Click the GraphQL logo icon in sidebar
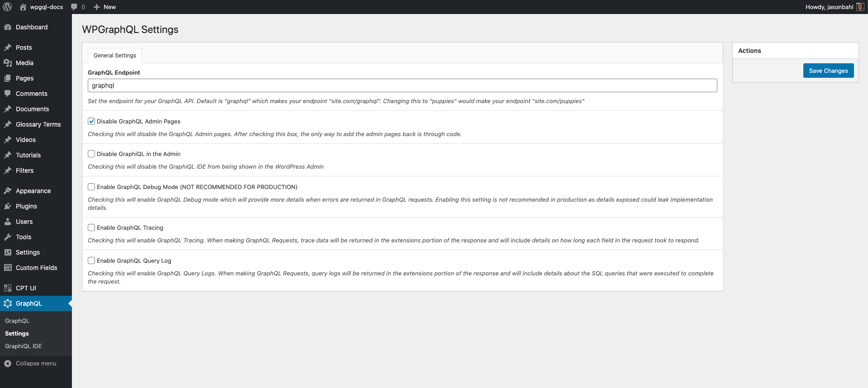868x388 pixels. [8, 303]
